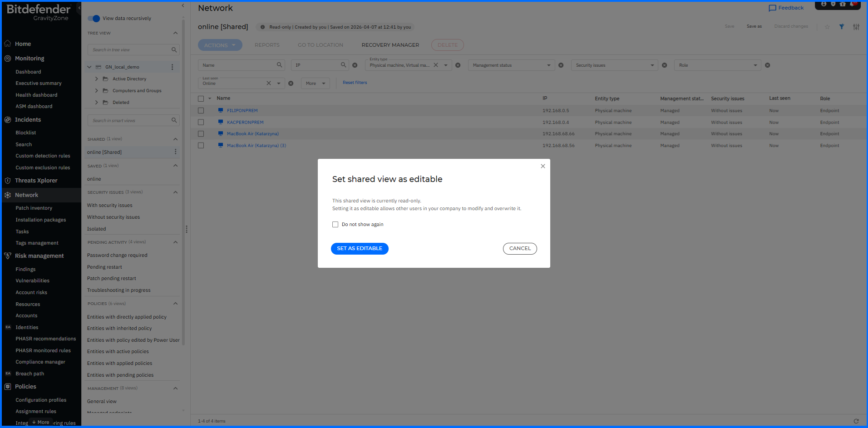Check the Do not show again checkbox

[335, 225]
